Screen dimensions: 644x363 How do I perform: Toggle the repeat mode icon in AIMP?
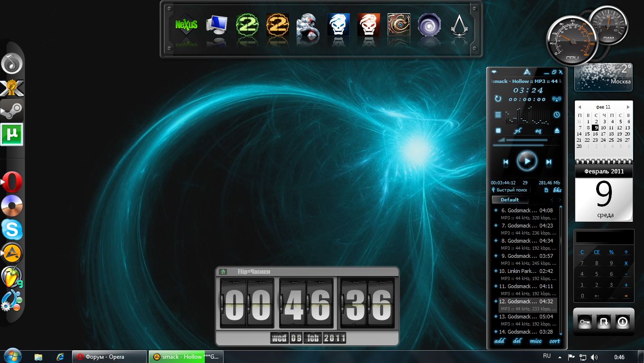coord(498,99)
